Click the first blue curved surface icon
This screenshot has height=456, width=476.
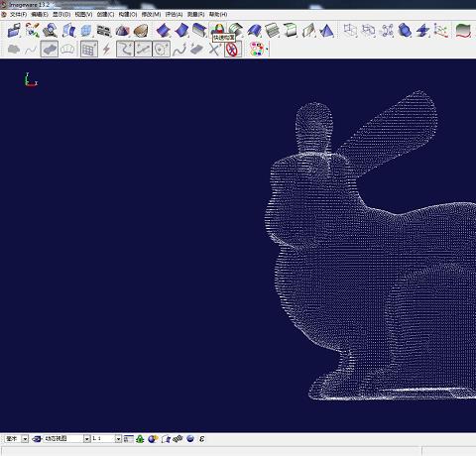pyautogui.click(x=163, y=31)
